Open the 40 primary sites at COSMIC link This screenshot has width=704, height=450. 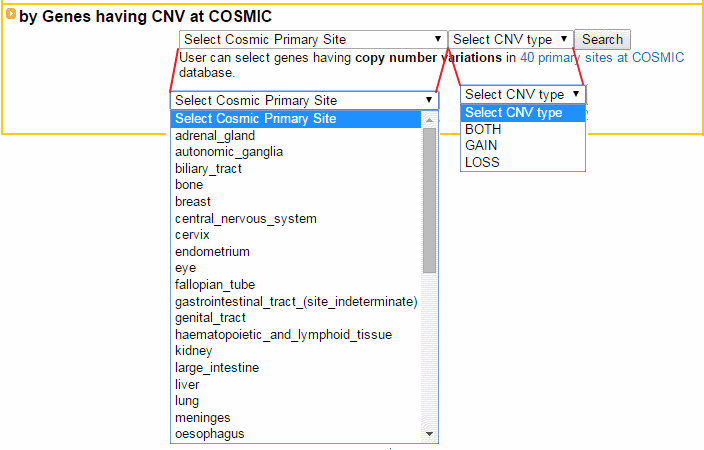(602, 57)
